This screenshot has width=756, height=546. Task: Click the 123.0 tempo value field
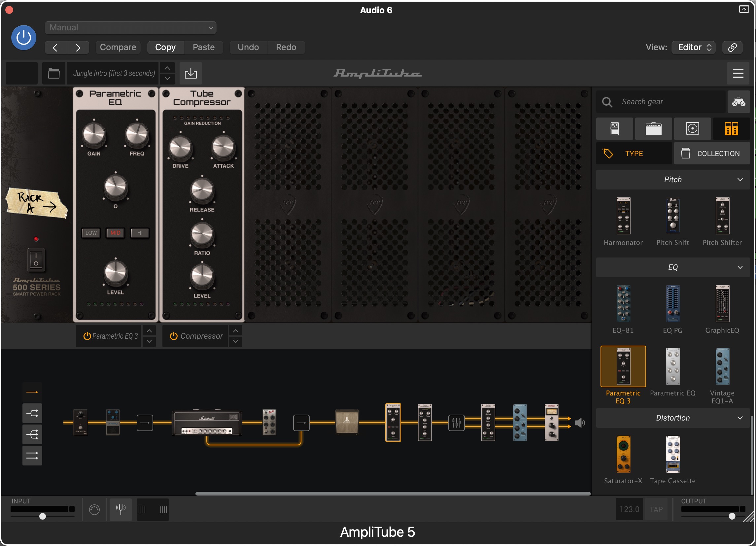[629, 509]
